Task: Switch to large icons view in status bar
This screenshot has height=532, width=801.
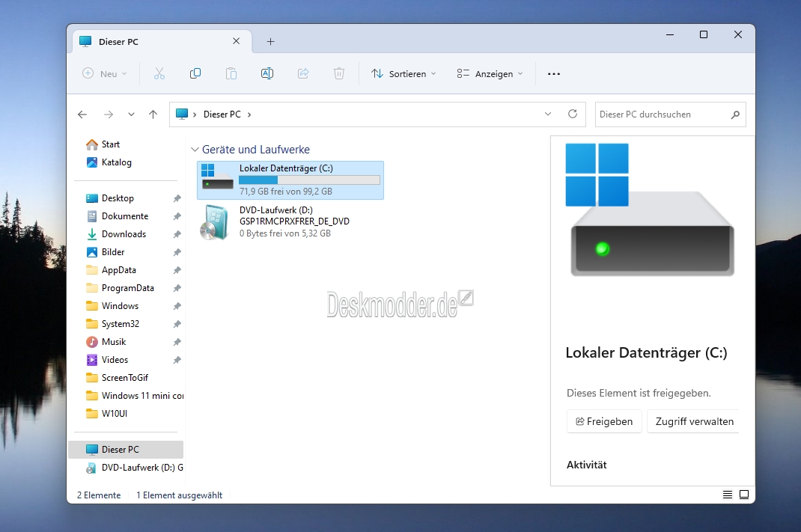Action: 744,495
